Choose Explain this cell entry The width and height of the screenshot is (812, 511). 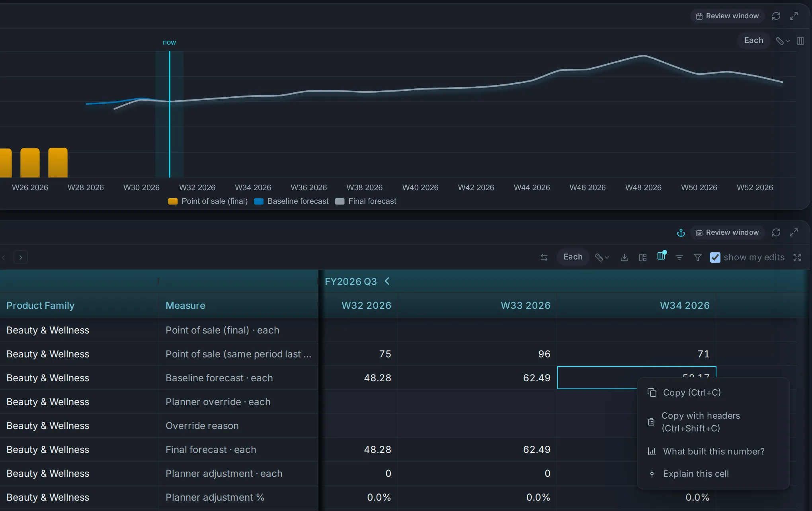pos(713,474)
